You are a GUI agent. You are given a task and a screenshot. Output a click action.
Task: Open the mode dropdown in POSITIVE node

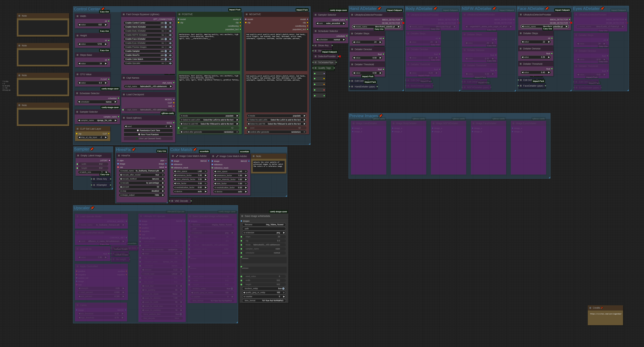(209, 116)
